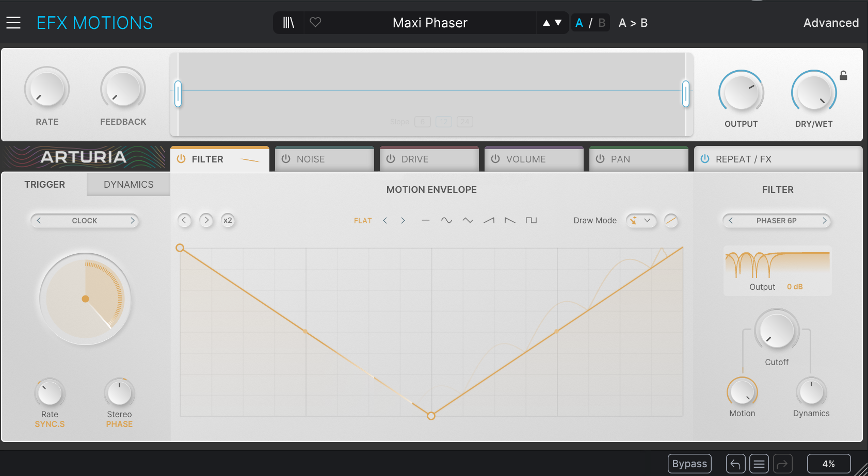Open the history list icon
The image size is (868, 476).
(759, 464)
